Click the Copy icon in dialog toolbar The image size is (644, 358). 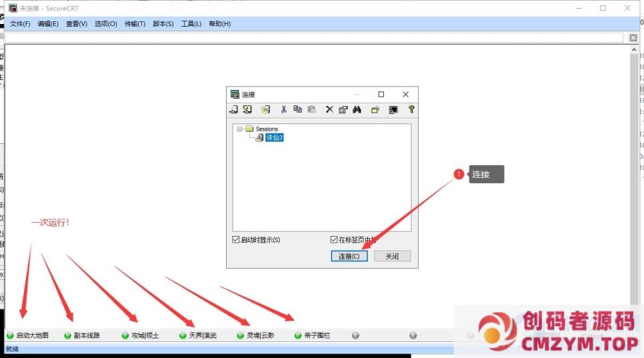coord(298,109)
